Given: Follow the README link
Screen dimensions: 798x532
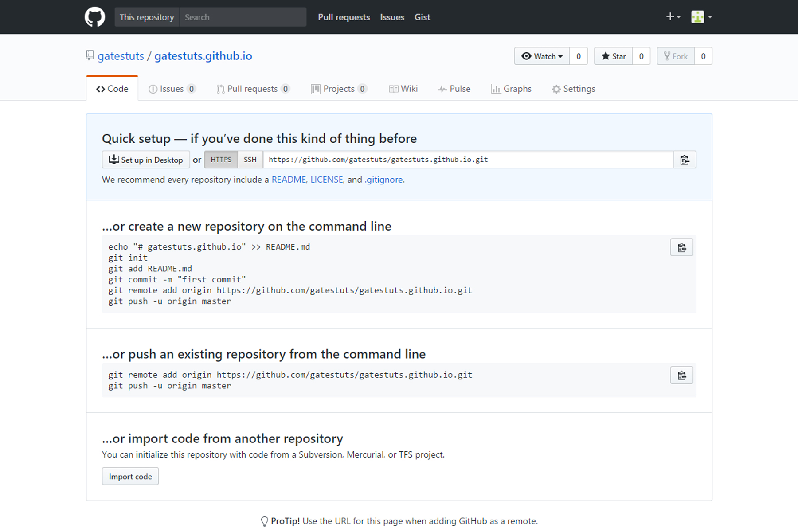Looking at the screenshot, I should point(289,180).
